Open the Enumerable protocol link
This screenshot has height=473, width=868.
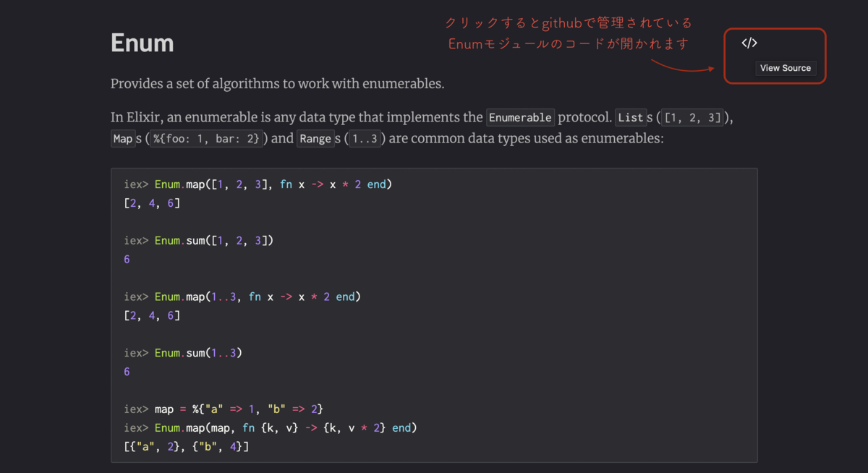[521, 117]
